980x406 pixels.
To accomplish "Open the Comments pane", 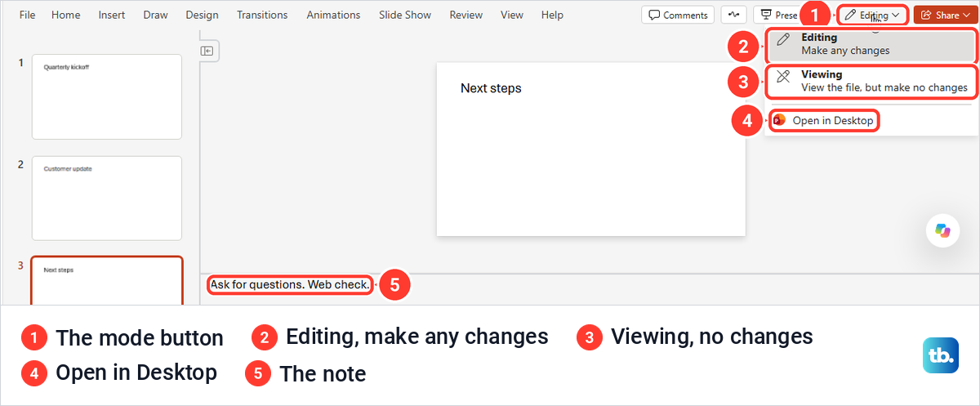I will [677, 15].
